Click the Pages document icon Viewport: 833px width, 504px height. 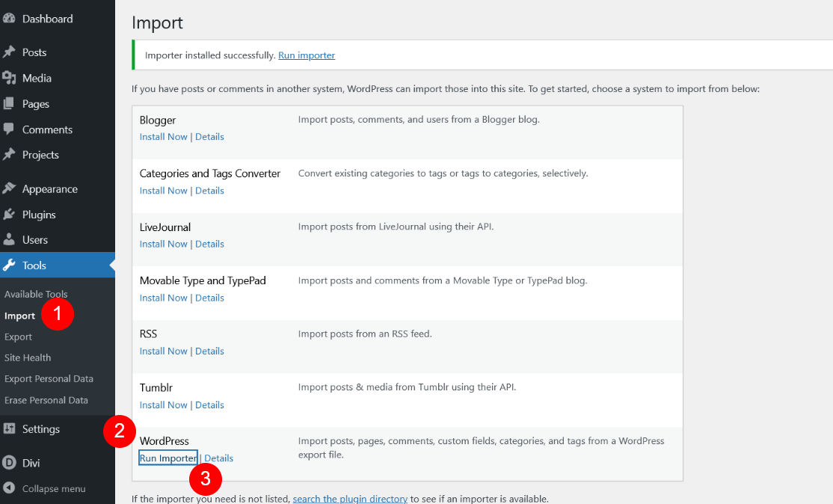[x=9, y=103]
